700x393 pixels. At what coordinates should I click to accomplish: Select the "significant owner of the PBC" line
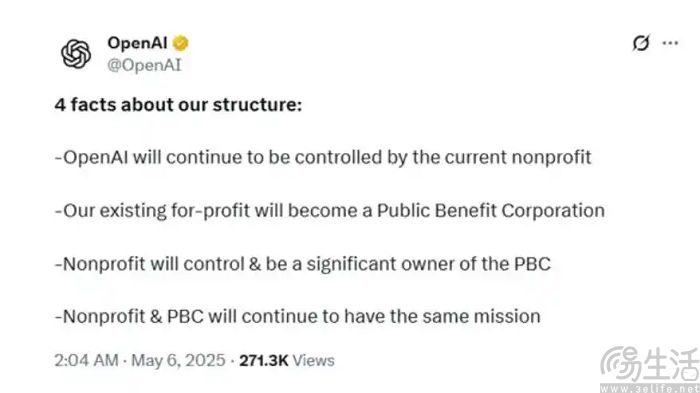(x=302, y=264)
